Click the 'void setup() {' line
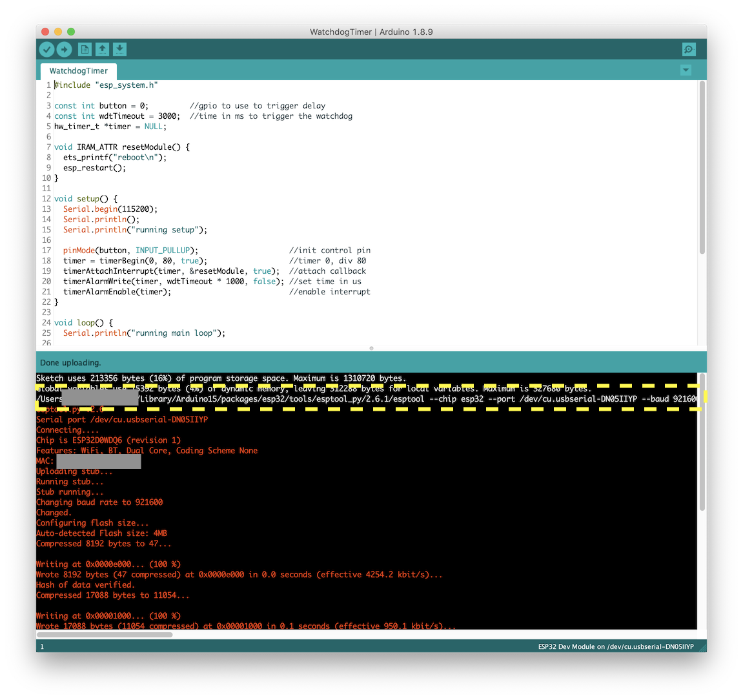The width and height of the screenshot is (743, 700). [x=86, y=199]
